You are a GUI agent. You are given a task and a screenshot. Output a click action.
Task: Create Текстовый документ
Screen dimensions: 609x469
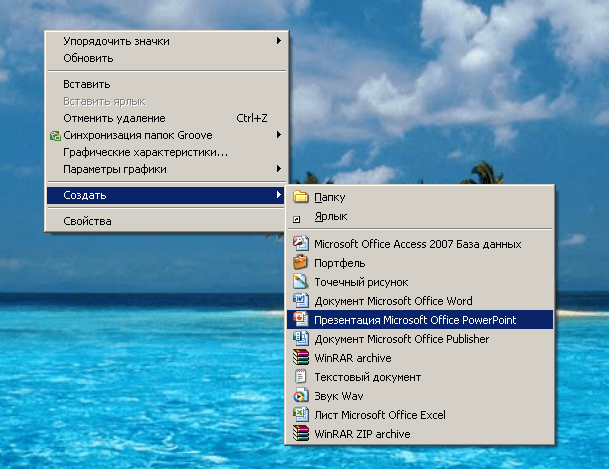click(420, 377)
